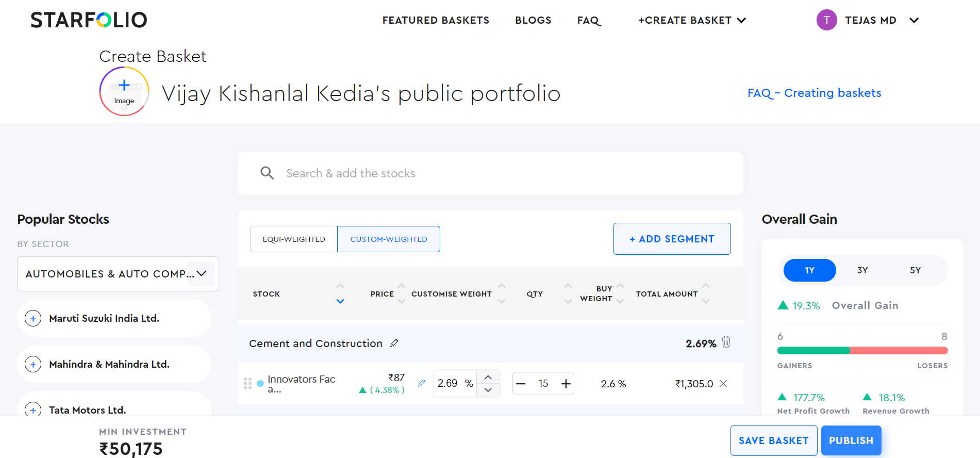The height and width of the screenshot is (458, 980).
Task: Select the 3Y gain period
Action: pos(862,270)
